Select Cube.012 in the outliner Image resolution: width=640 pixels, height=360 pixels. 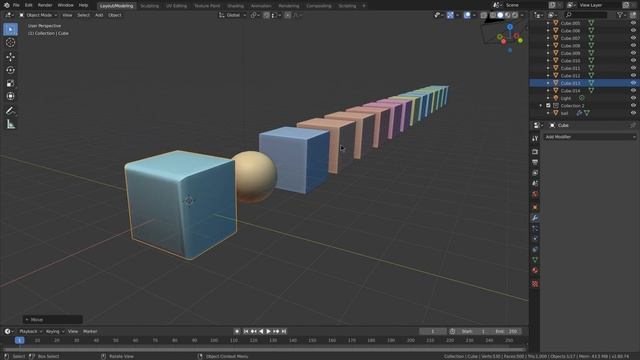pos(570,76)
